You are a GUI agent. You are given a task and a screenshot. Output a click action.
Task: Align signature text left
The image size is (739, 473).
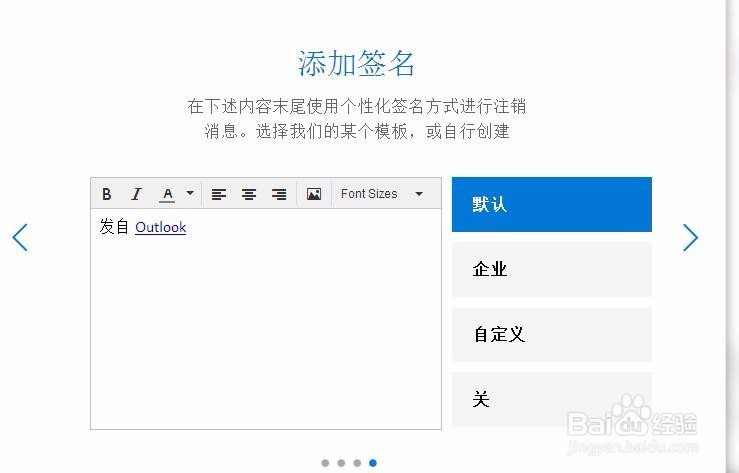[219, 194]
